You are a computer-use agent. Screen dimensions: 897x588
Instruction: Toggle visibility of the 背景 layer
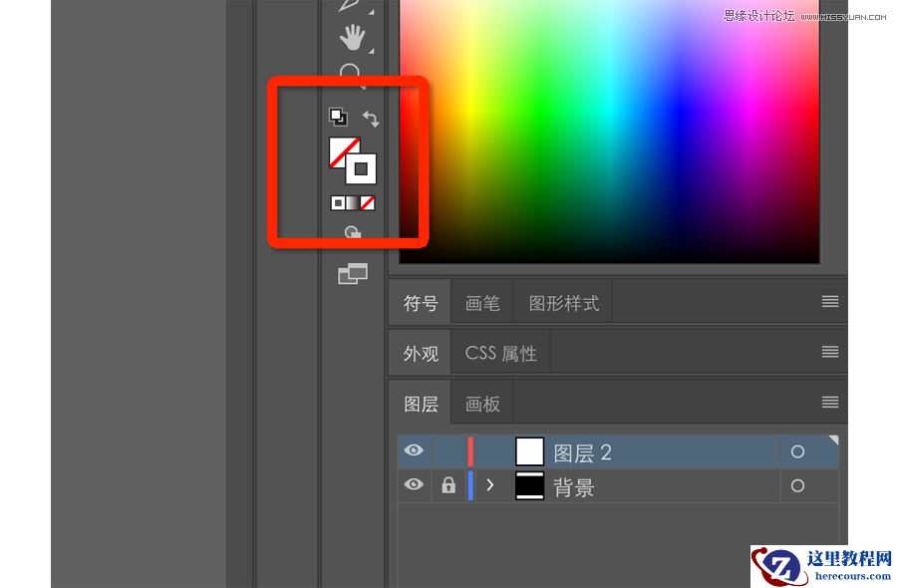pyautogui.click(x=414, y=485)
